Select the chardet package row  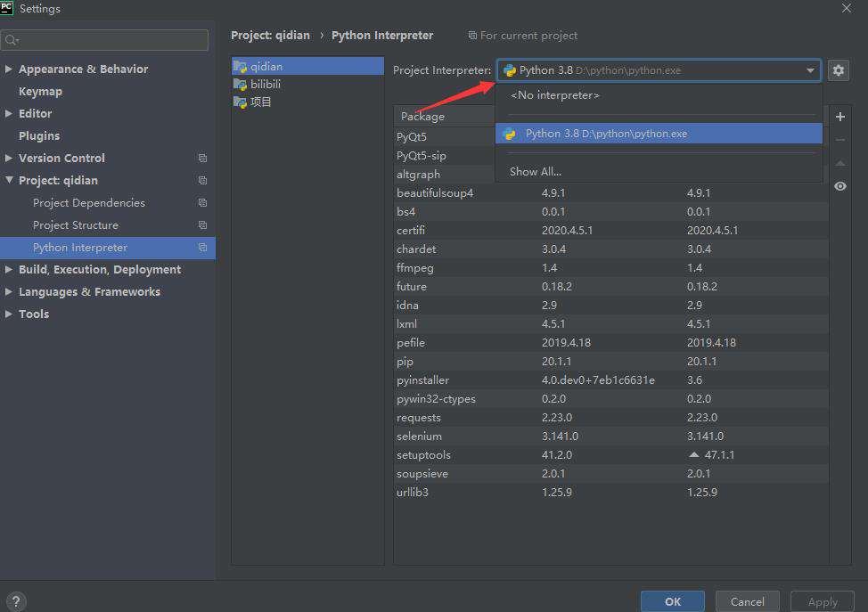611,249
